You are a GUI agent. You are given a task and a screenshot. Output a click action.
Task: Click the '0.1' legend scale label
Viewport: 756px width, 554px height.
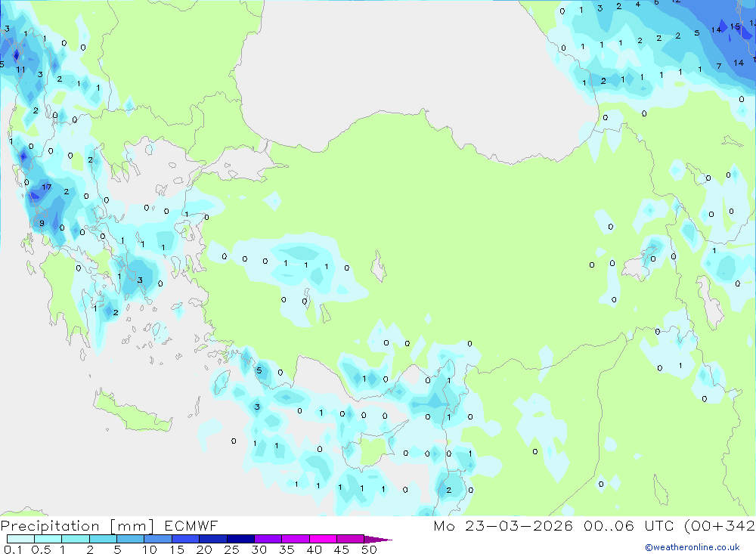coord(13,549)
